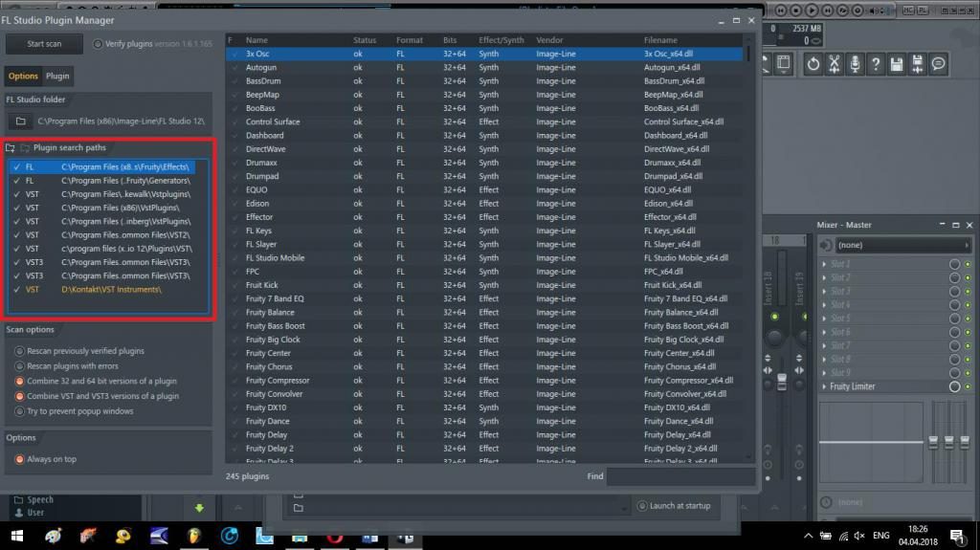Click the question mark help icon
The height and width of the screenshot is (550, 980).
tap(876, 64)
